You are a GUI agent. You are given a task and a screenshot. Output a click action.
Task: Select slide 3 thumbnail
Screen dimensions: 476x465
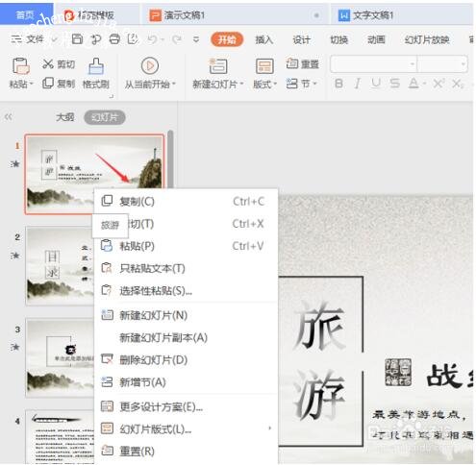60,357
